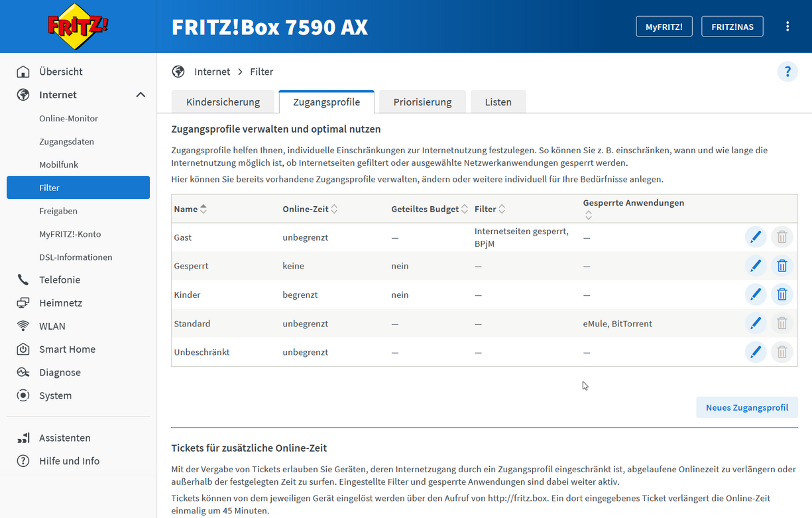Click the greyed trash icon for Standard
Screen dimensions: 812x518
click(x=782, y=324)
